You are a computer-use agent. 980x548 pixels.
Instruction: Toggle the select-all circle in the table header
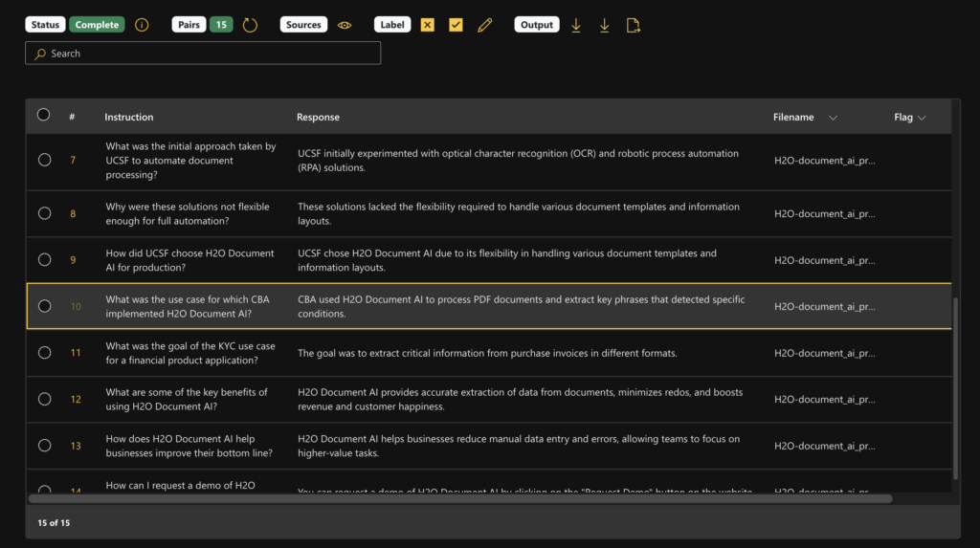43,115
